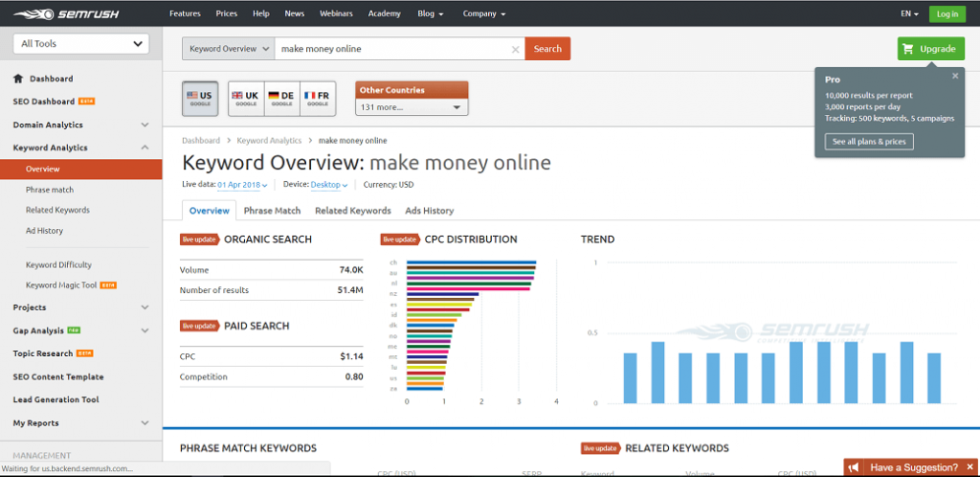Open Webinars in the top menu
Screen dimensions: 980x477
pyautogui.click(x=336, y=13)
